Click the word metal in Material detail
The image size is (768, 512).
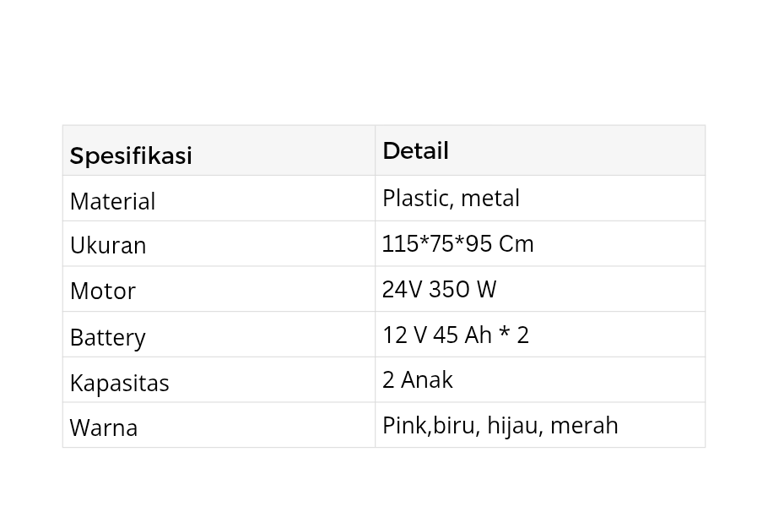pyautogui.click(x=490, y=198)
